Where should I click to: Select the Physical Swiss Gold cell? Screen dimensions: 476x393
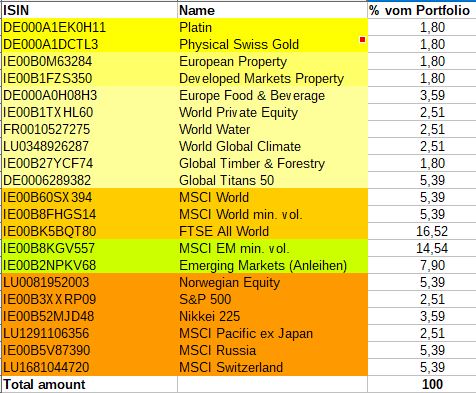coord(272,44)
